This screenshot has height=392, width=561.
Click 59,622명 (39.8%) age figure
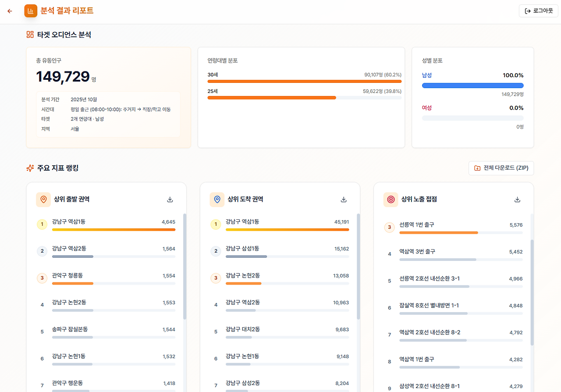382,91
